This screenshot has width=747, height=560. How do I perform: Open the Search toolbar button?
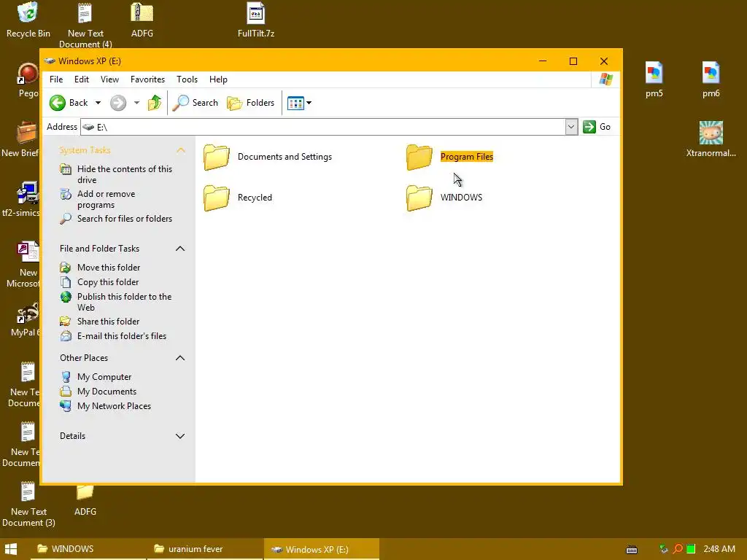tap(195, 102)
